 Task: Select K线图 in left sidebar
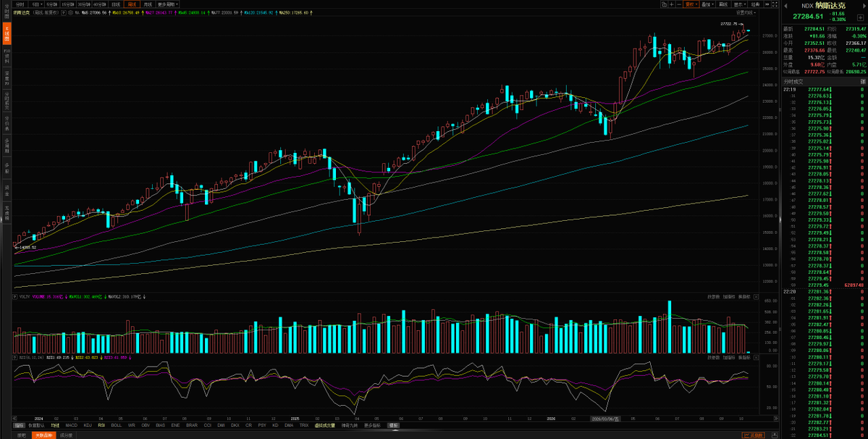click(7, 33)
